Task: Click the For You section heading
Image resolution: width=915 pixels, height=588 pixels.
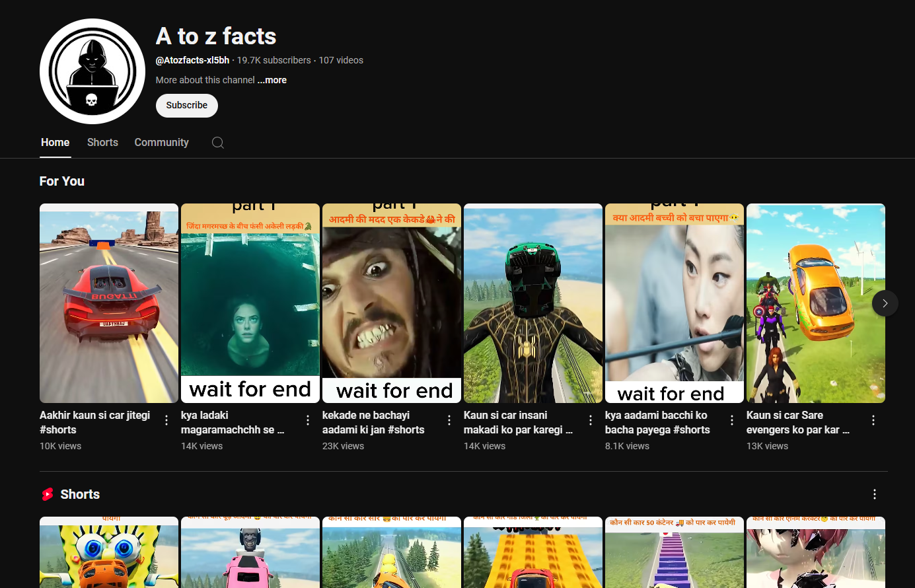Action: coord(62,181)
